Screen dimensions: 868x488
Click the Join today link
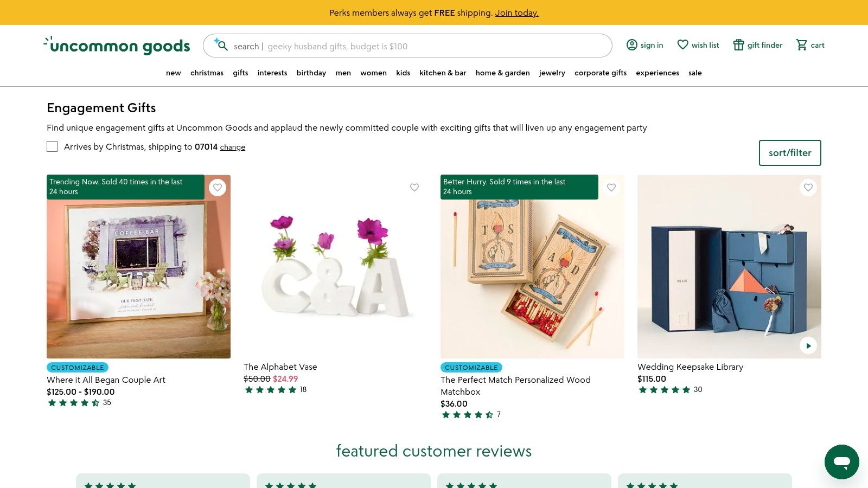pos(516,12)
